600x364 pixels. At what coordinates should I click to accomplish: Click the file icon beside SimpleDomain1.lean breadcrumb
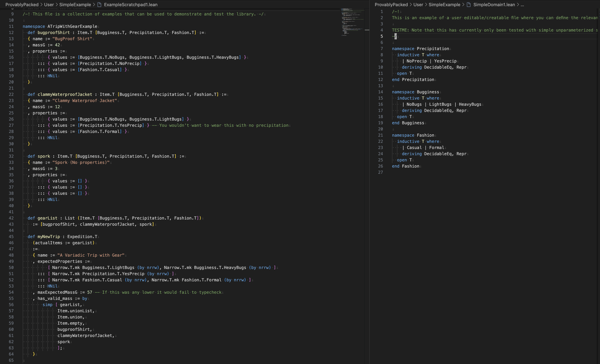tap(469, 5)
